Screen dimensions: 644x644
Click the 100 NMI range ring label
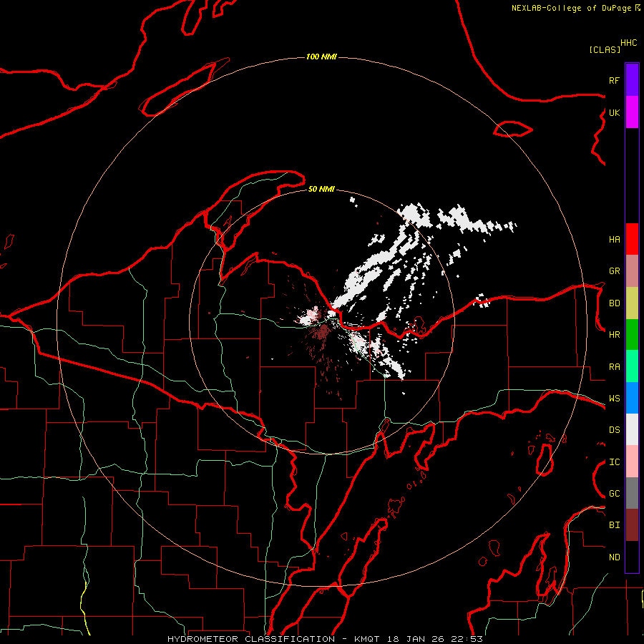tap(321, 57)
